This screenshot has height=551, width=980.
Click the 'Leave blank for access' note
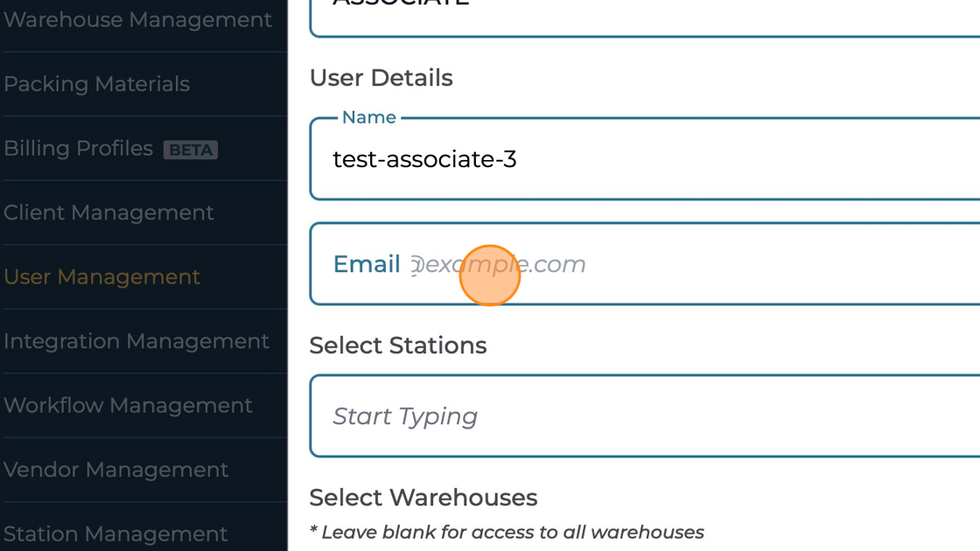pyautogui.click(x=506, y=532)
